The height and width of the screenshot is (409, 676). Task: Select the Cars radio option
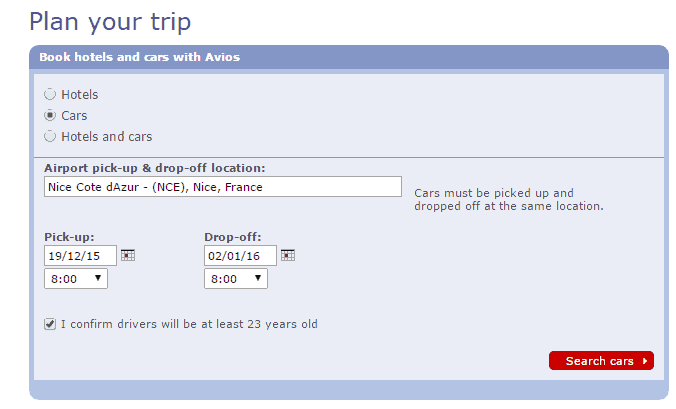click(50, 115)
